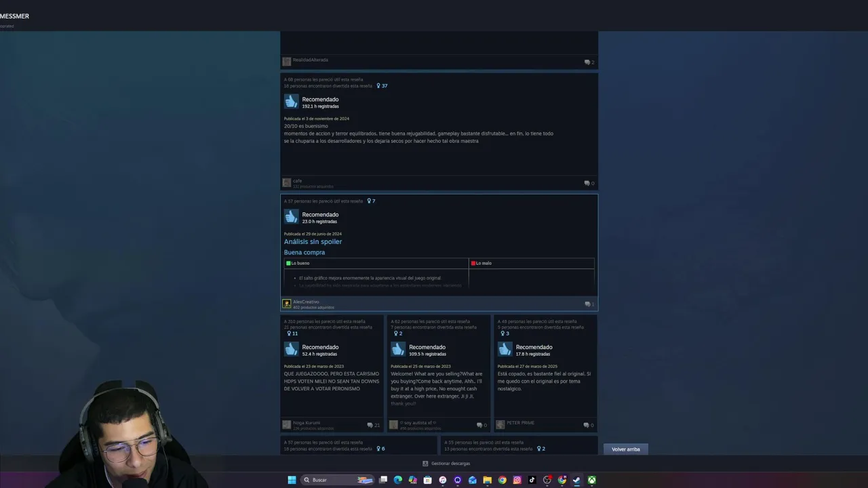Launch Microsoft Edge from taskbar

(x=398, y=480)
